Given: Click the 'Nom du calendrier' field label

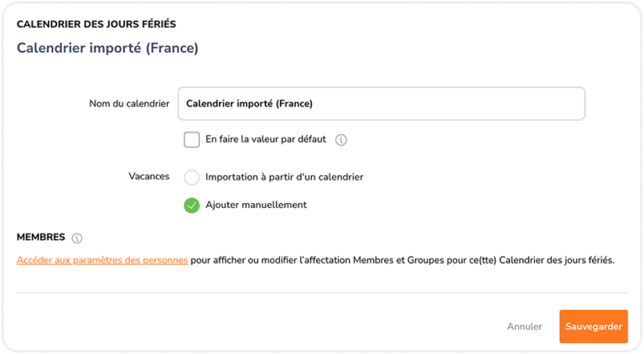Looking at the screenshot, I should 129,104.
